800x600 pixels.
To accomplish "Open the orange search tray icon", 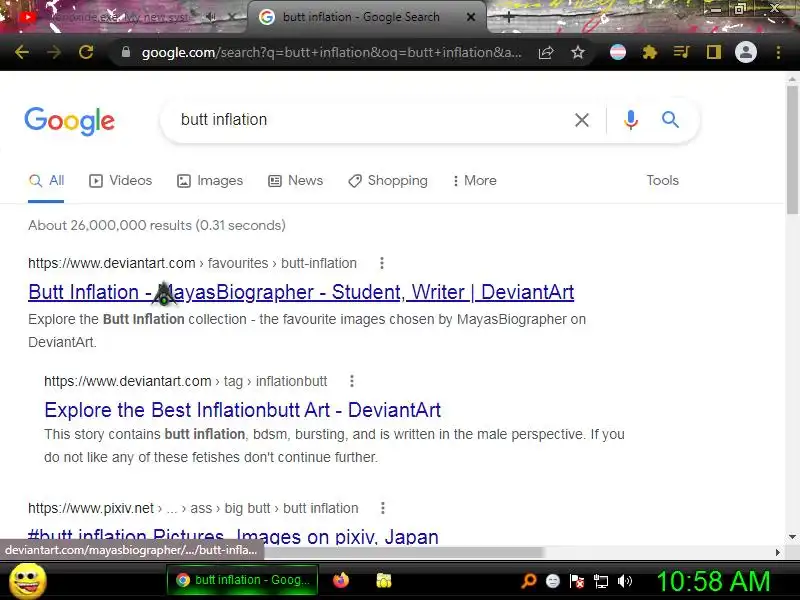I will click(529, 581).
